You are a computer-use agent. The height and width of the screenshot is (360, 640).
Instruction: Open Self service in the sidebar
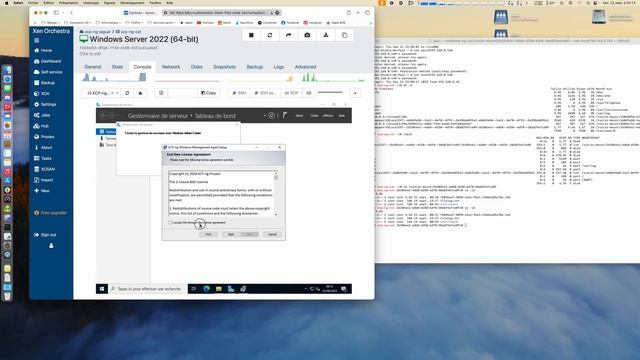coord(48,72)
